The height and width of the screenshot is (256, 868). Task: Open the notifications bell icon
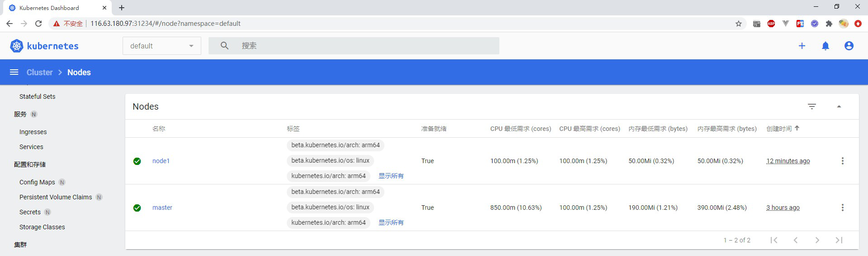tap(825, 46)
